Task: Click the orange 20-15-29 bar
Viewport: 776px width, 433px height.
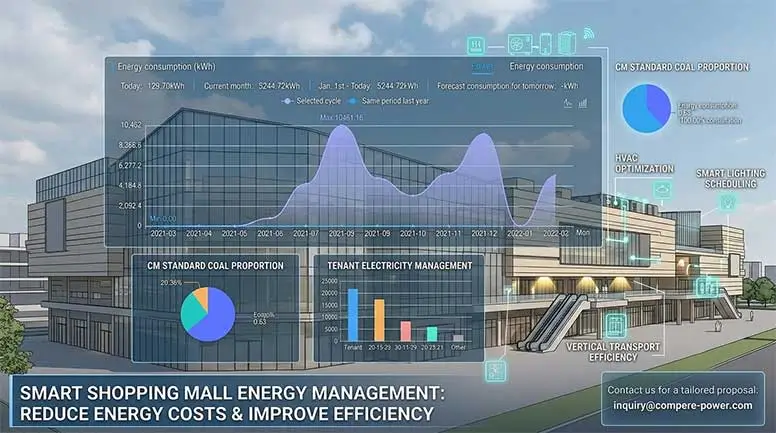Action: coord(379,320)
